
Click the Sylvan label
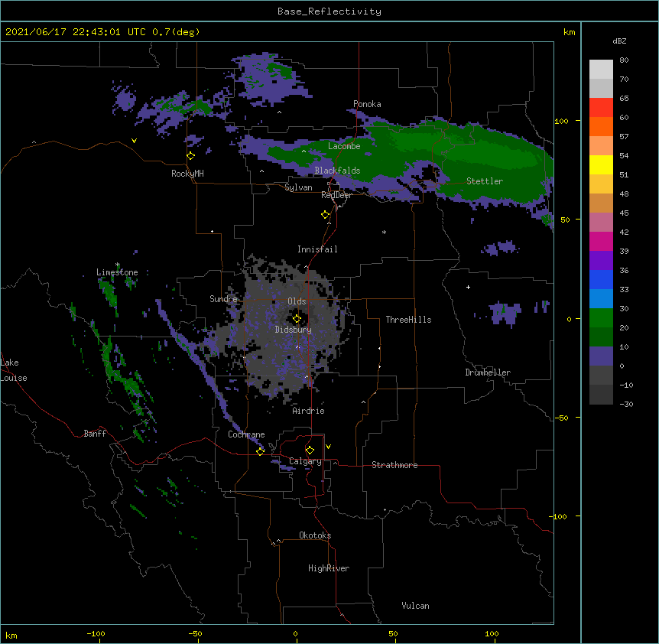(298, 187)
